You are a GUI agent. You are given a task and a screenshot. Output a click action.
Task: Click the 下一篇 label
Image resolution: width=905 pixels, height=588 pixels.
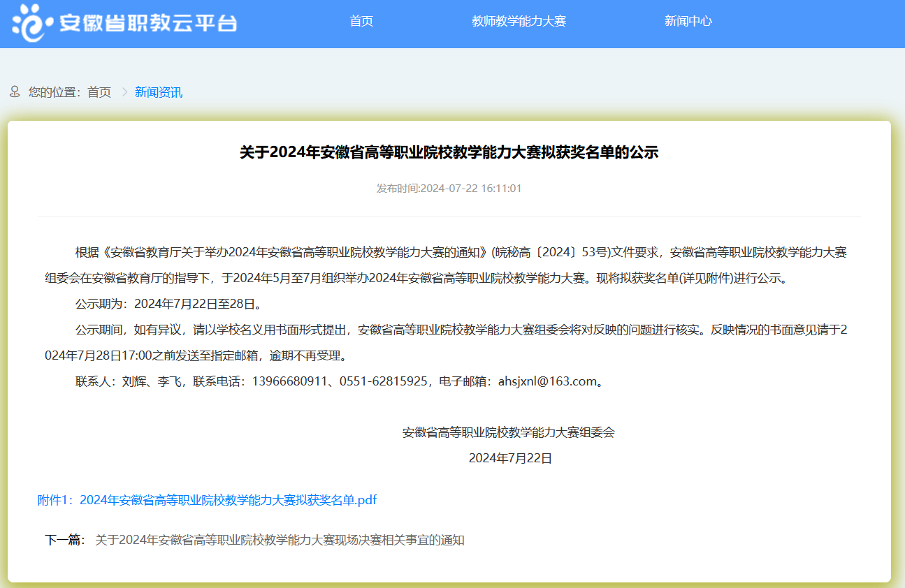65,540
